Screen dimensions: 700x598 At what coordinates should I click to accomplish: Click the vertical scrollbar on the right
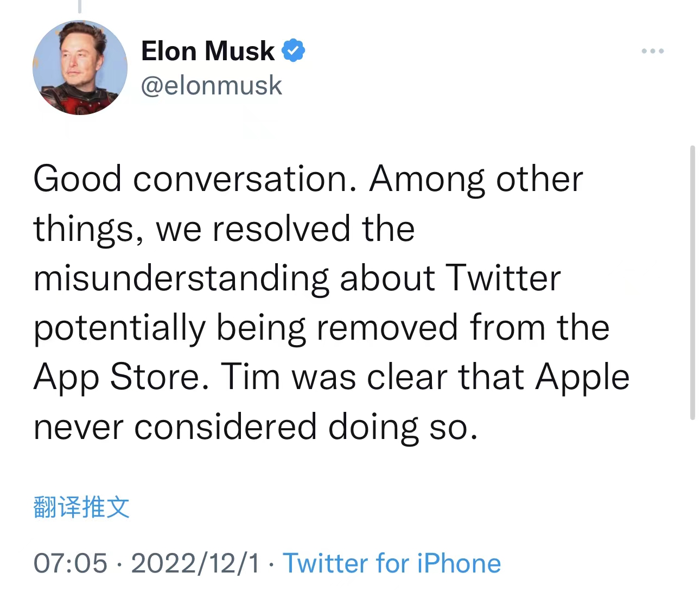tap(692, 282)
